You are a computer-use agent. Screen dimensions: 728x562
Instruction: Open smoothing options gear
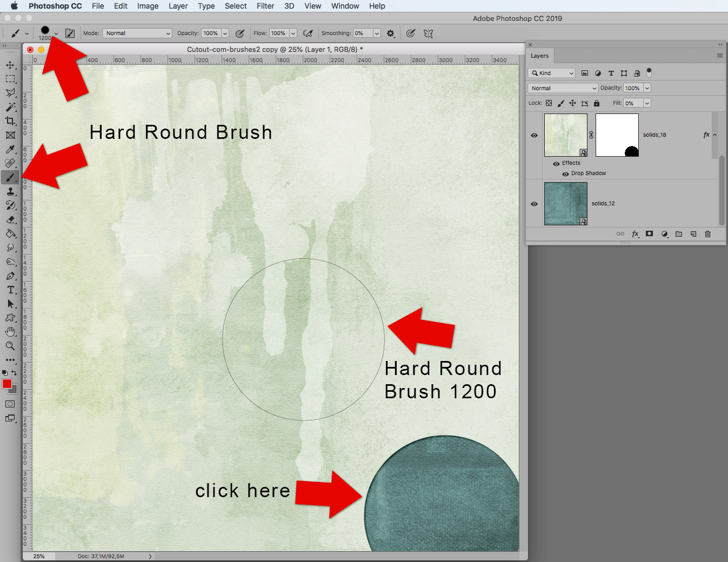click(x=391, y=34)
